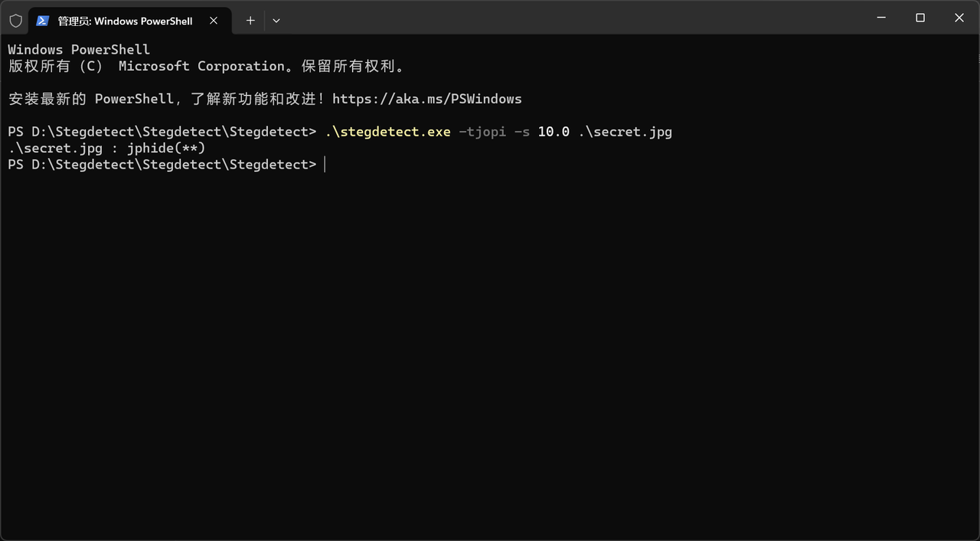
Task: Click the -tjopi option text
Action: pos(482,132)
